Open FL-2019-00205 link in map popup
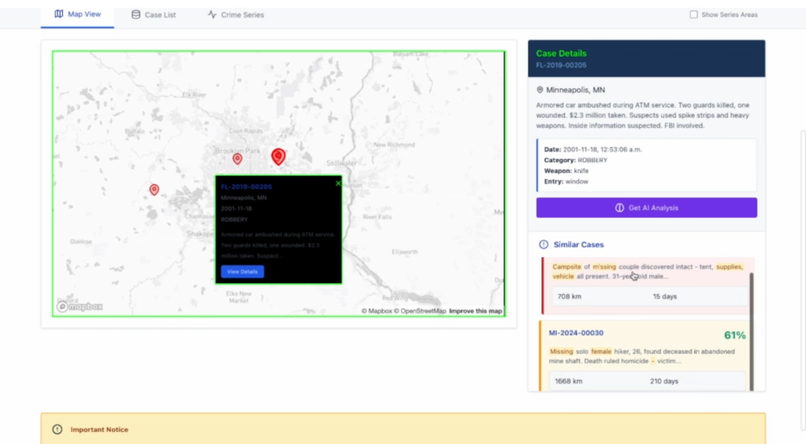 coord(246,187)
